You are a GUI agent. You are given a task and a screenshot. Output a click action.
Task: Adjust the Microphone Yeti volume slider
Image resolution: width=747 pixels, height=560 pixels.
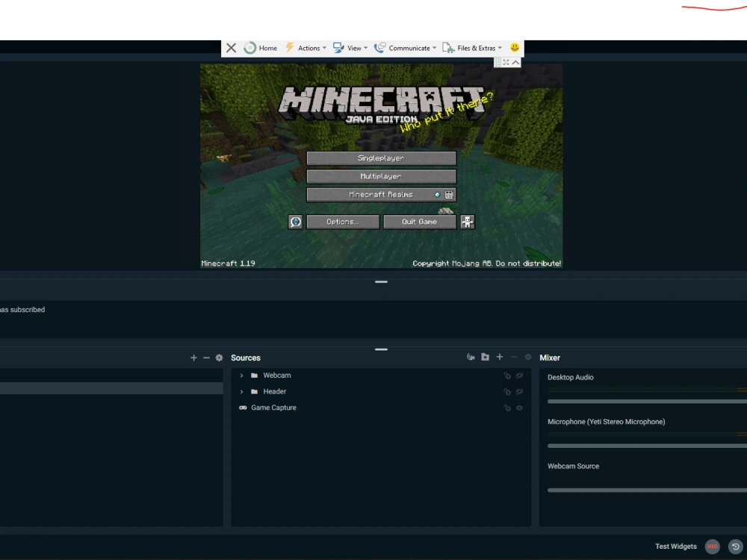tap(647, 446)
